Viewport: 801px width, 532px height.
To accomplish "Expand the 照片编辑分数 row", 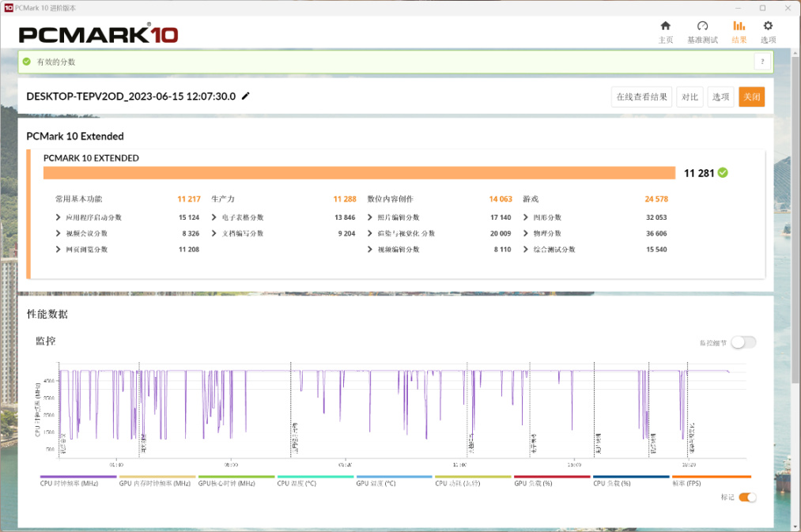I will pyautogui.click(x=369, y=217).
